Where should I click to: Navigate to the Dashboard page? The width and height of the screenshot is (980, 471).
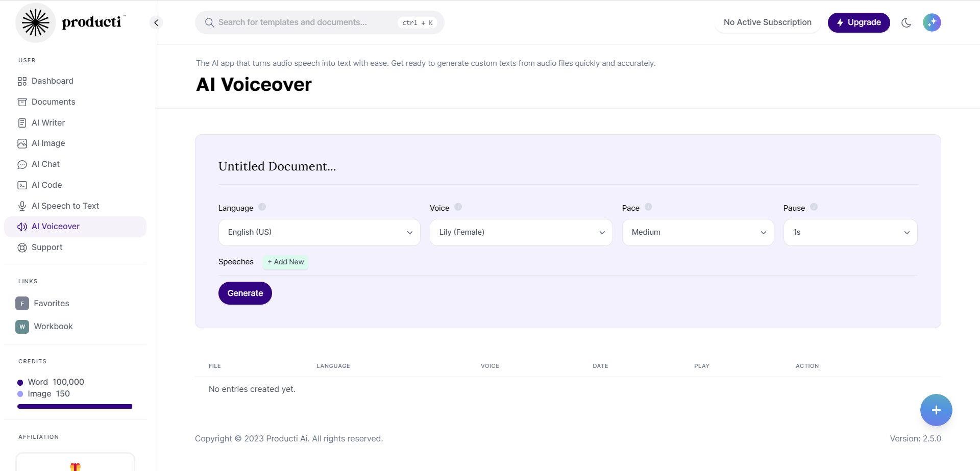(x=52, y=81)
